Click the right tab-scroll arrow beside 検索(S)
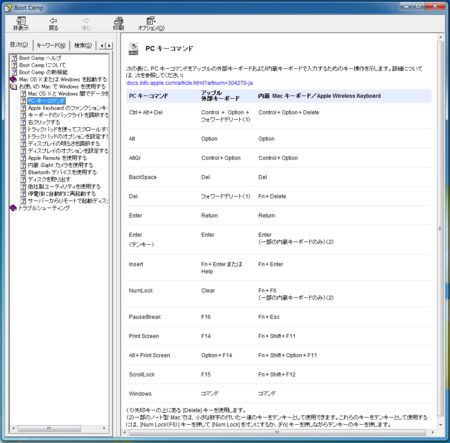This screenshot has width=450, height=443. point(109,46)
